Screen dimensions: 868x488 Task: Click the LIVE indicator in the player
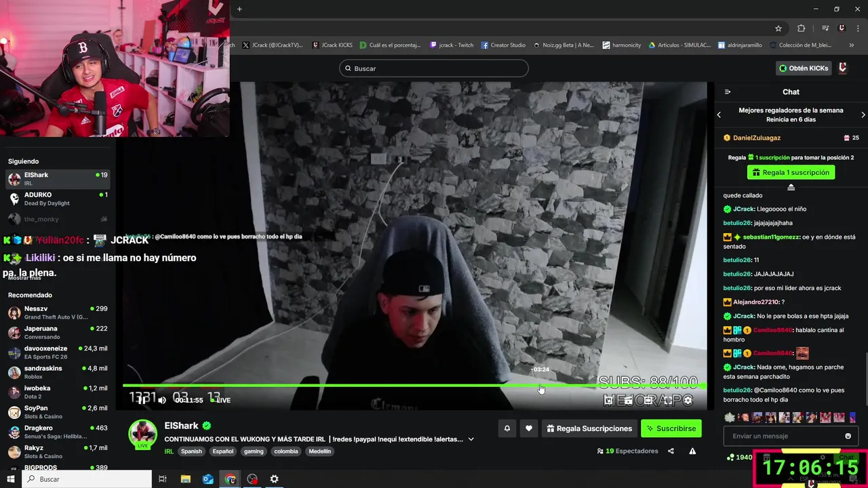pyautogui.click(x=221, y=400)
